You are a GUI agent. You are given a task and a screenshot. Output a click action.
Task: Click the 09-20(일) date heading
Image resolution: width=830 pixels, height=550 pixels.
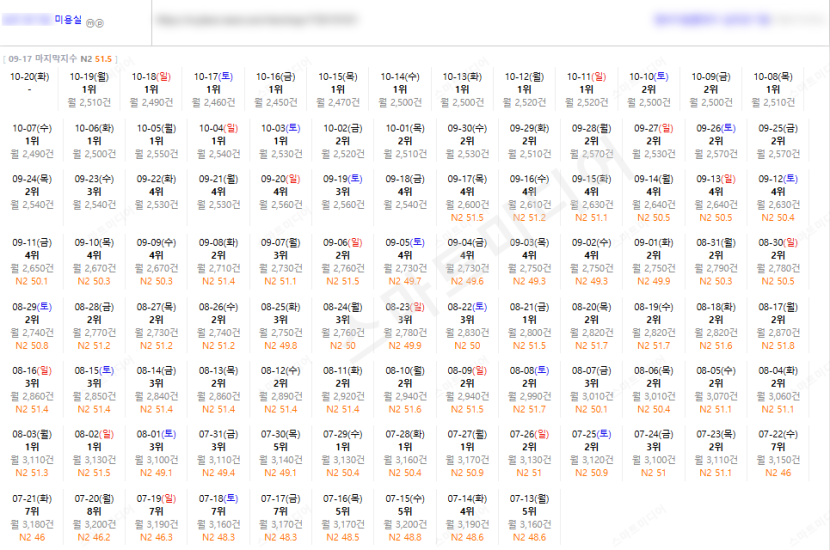click(x=281, y=179)
